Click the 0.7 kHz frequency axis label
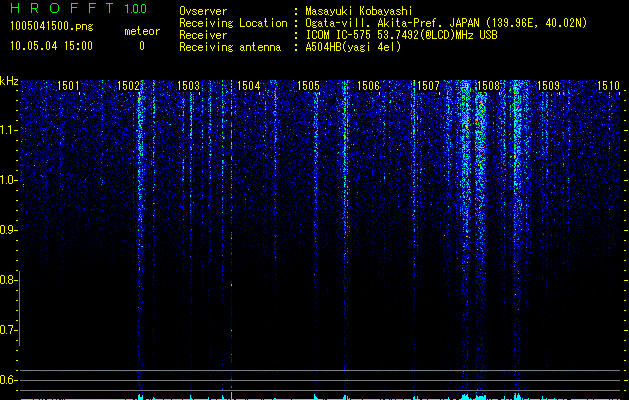The image size is (629, 400). coord(8,330)
